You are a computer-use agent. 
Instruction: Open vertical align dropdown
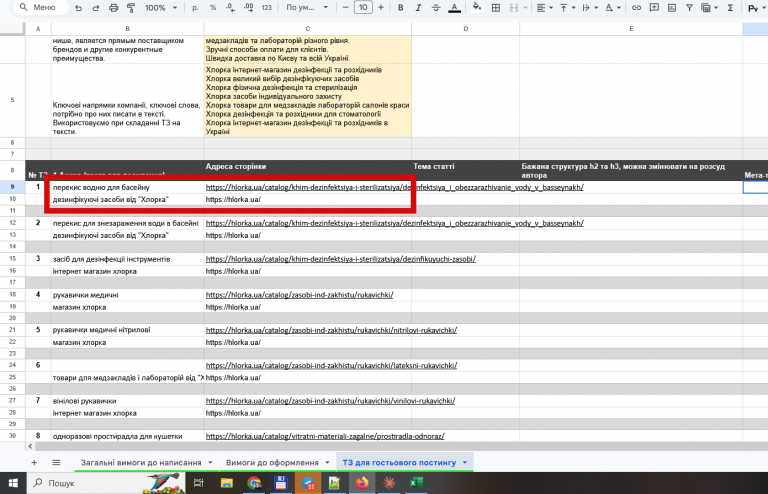(566, 8)
